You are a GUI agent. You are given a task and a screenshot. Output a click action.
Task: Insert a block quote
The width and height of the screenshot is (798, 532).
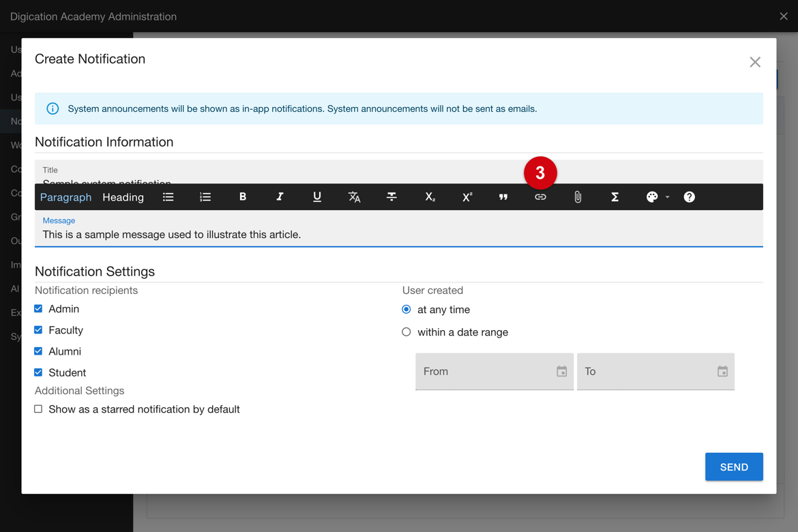coord(503,197)
